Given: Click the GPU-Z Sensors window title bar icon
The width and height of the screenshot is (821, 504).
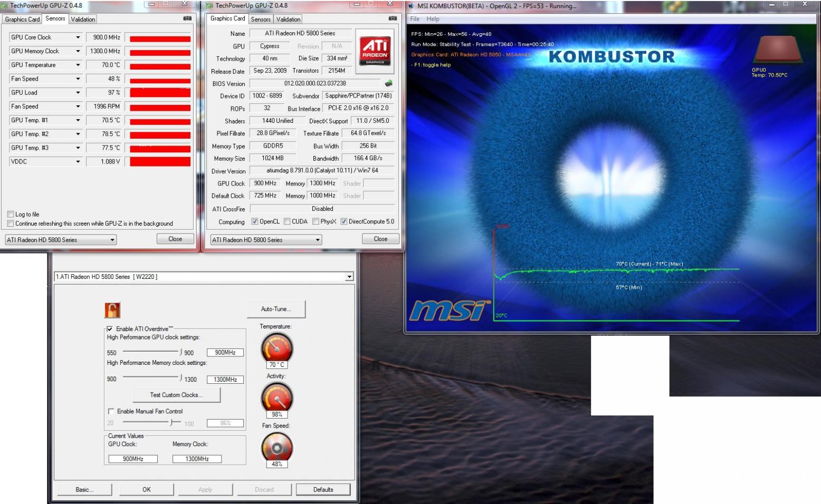Looking at the screenshot, I should coord(4,6).
